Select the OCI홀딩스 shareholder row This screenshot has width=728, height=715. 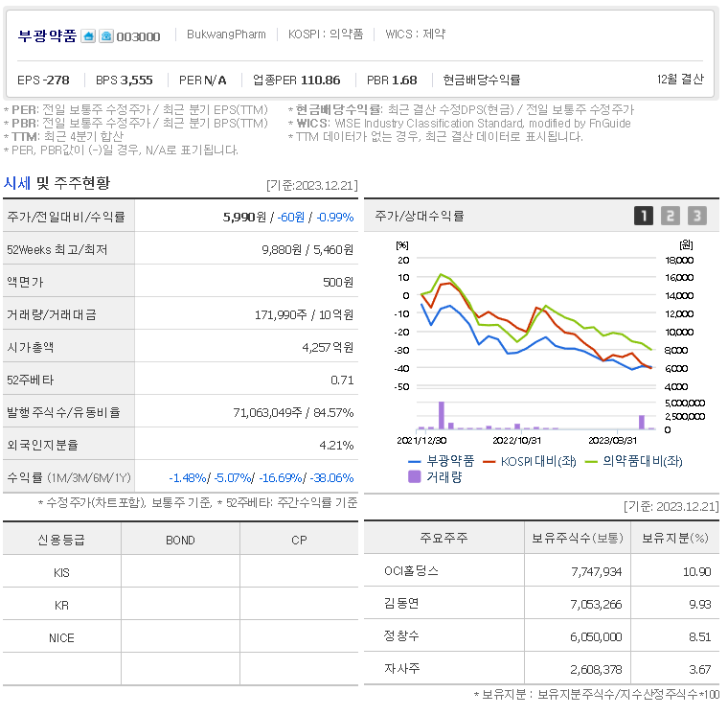pos(541,571)
